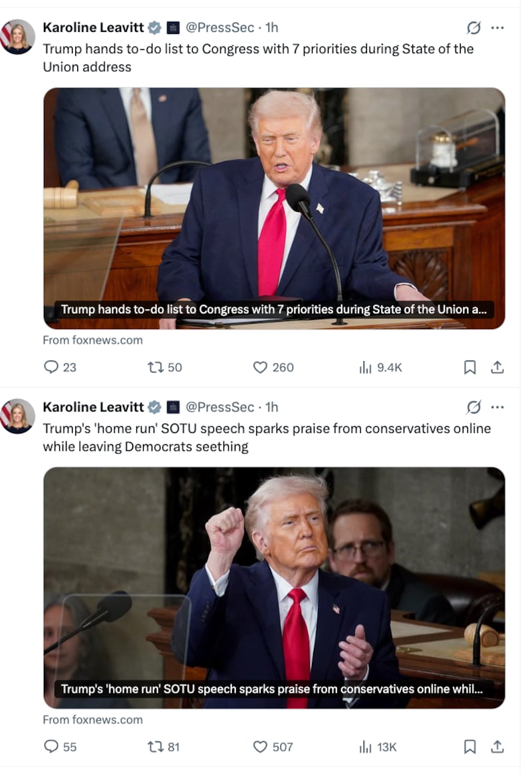Image resolution: width=532 pixels, height=774 pixels.
Task: Open more options menu on second tweet
Action: (x=497, y=407)
